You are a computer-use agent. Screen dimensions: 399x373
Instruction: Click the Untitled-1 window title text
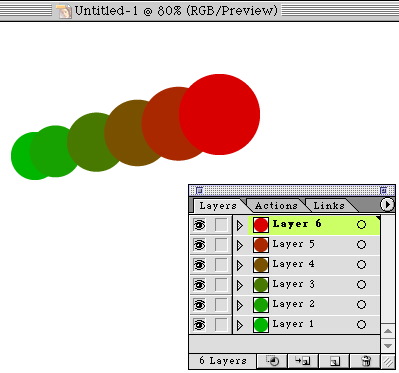(176, 11)
